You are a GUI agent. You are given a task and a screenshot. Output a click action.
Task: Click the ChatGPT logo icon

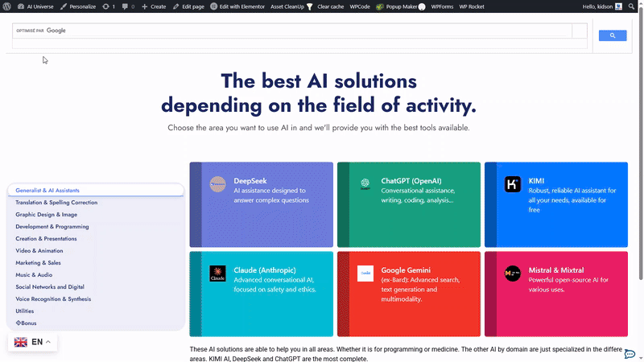click(x=365, y=183)
